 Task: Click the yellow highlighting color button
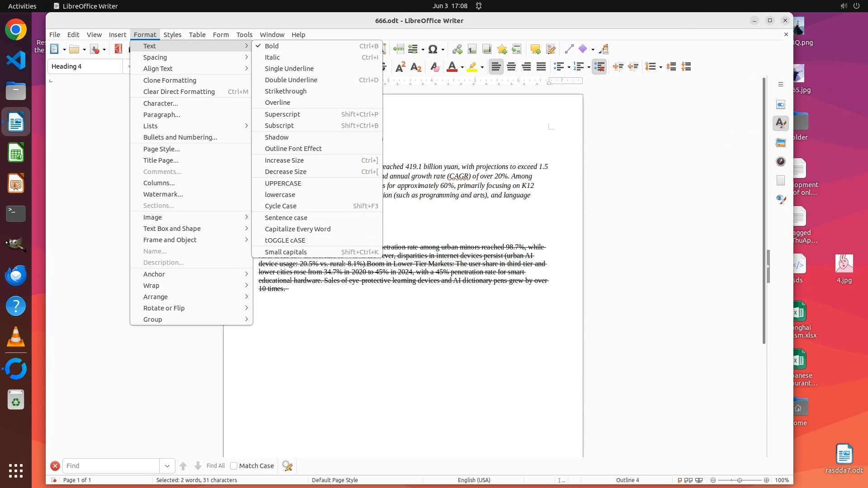tap(472, 67)
